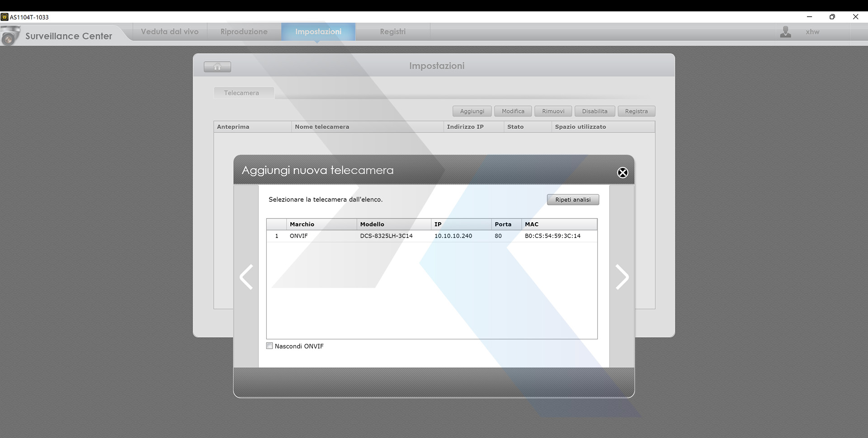Close the Aggiungi nuova telecamera dialog

(623, 172)
